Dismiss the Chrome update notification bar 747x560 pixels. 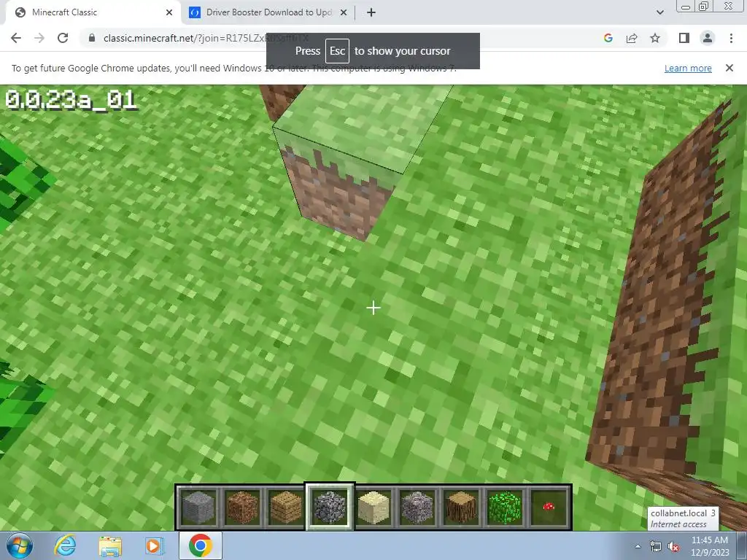(x=729, y=68)
